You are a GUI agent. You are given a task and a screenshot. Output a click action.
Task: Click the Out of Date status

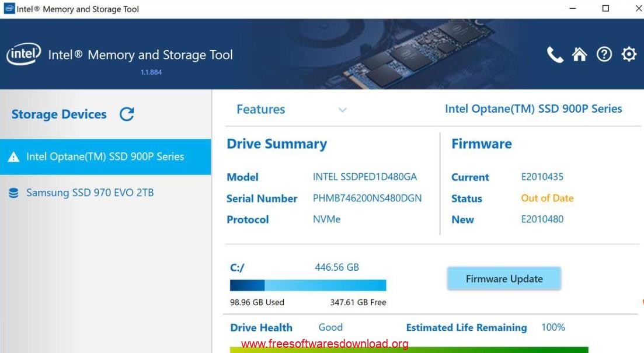(547, 198)
